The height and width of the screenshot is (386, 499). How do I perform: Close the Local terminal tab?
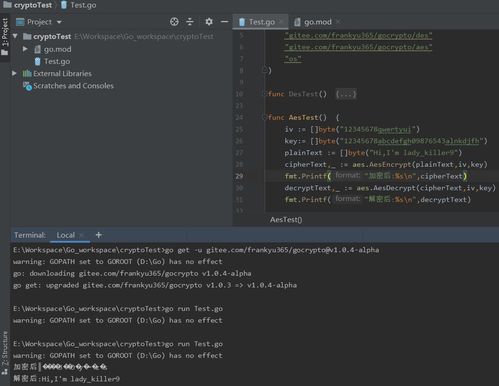point(81,235)
